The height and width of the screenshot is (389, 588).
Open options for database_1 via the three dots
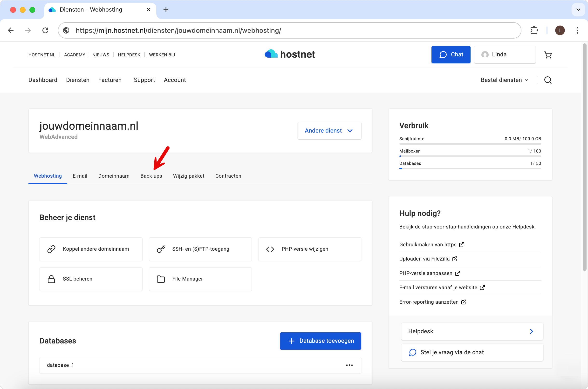tap(349, 365)
